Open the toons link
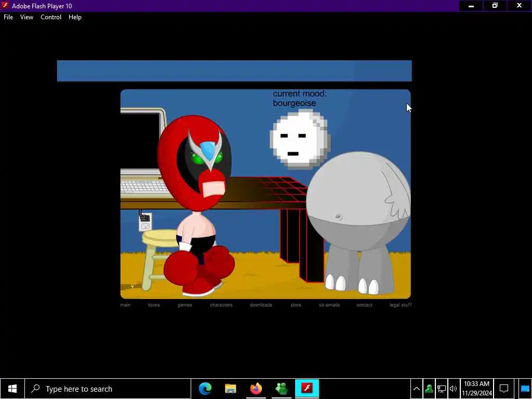The image size is (532, 399). (154, 304)
